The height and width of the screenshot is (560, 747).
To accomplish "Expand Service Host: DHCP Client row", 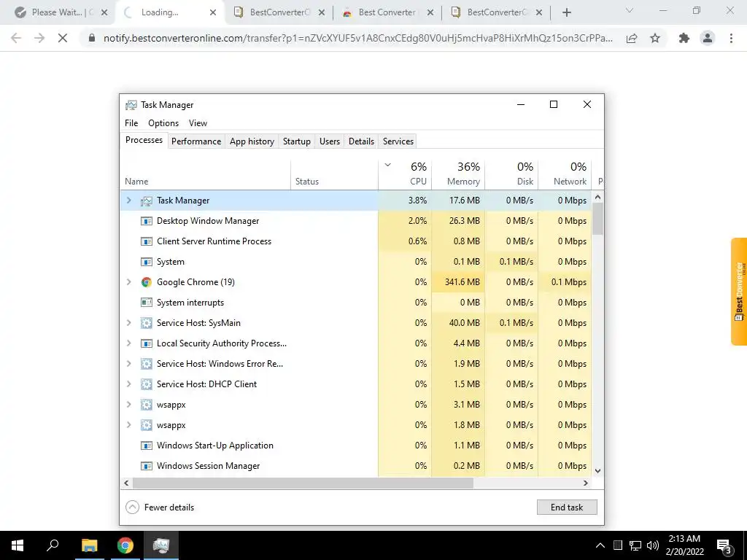I will [128, 384].
